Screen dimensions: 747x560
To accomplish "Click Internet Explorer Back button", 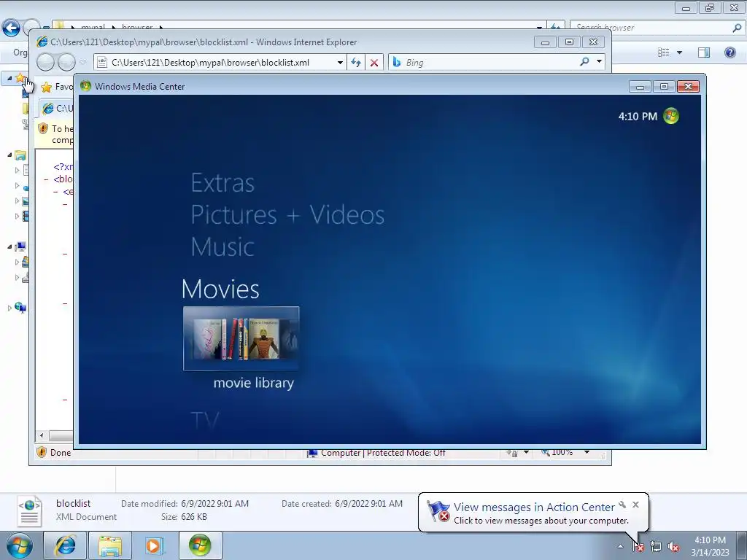I will [x=46, y=63].
